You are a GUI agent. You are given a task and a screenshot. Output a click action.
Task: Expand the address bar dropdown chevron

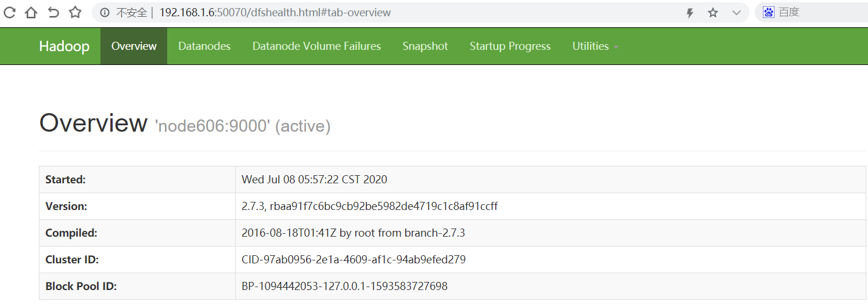pyautogui.click(x=736, y=13)
